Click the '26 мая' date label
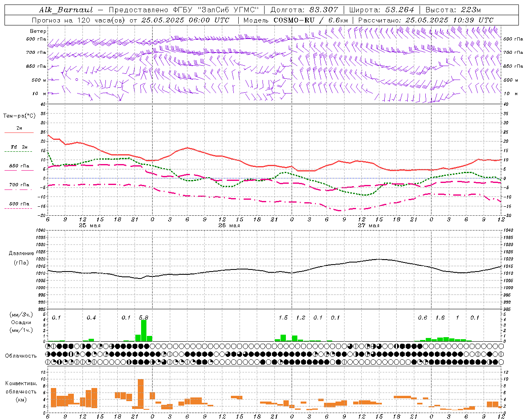 click(229, 226)
